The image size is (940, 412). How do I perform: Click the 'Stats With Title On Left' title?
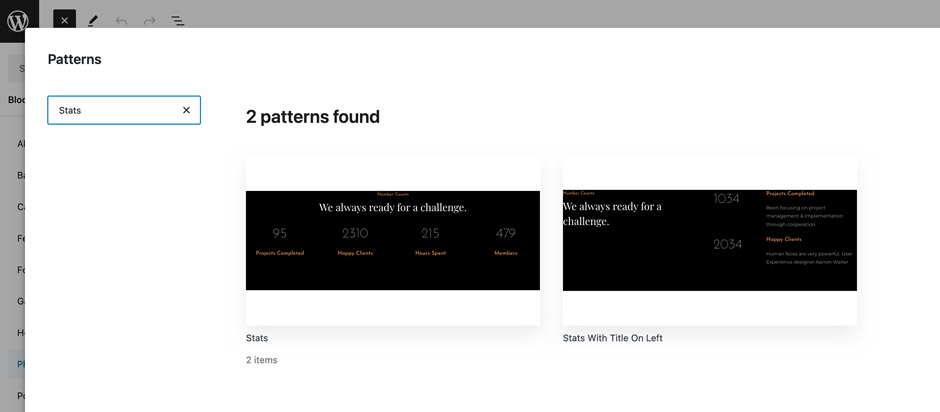click(x=612, y=338)
